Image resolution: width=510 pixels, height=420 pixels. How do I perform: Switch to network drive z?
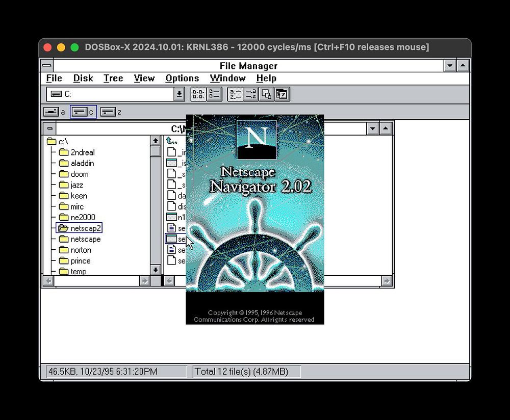[108, 112]
